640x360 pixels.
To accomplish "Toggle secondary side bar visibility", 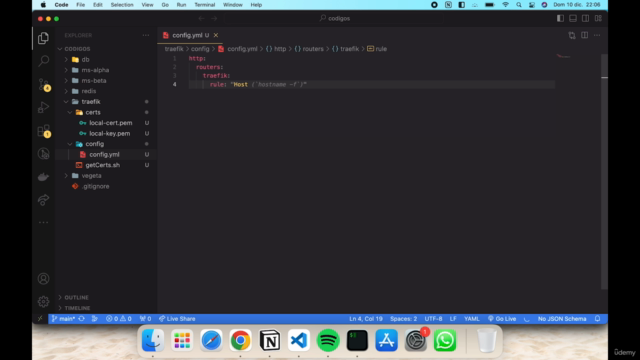I will pyautogui.click(x=585, y=18).
